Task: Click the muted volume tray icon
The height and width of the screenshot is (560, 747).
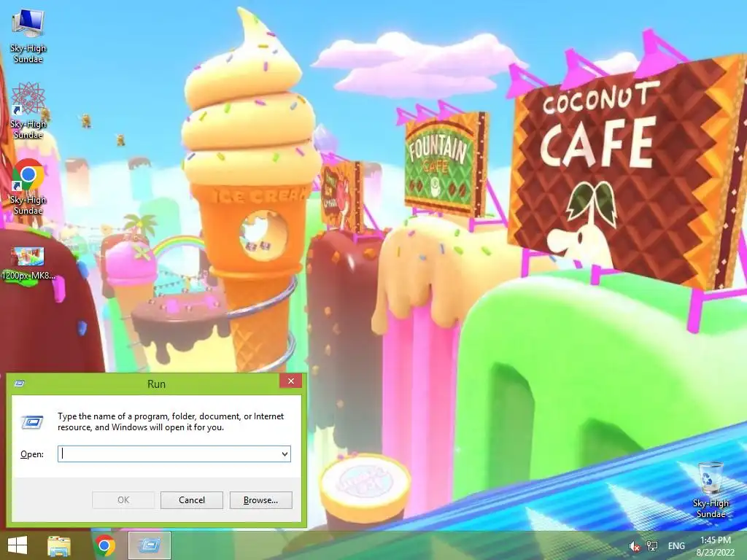Action: tap(635, 546)
